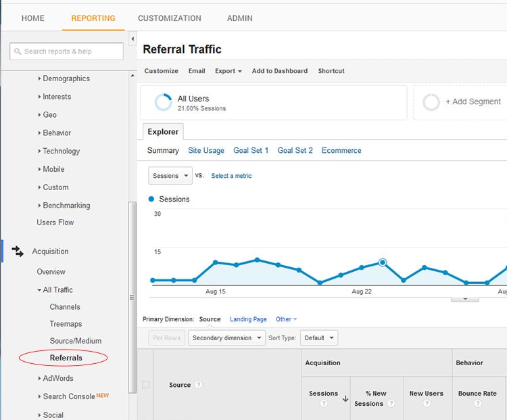Choose Landing Page as primary dimension
The height and width of the screenshot is (420, 507).
click(x=248, y=319)
